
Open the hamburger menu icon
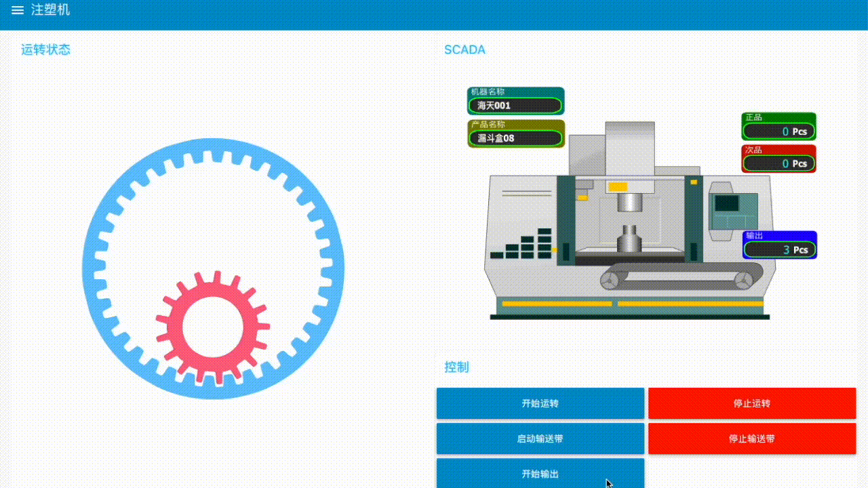pos(18,10)
